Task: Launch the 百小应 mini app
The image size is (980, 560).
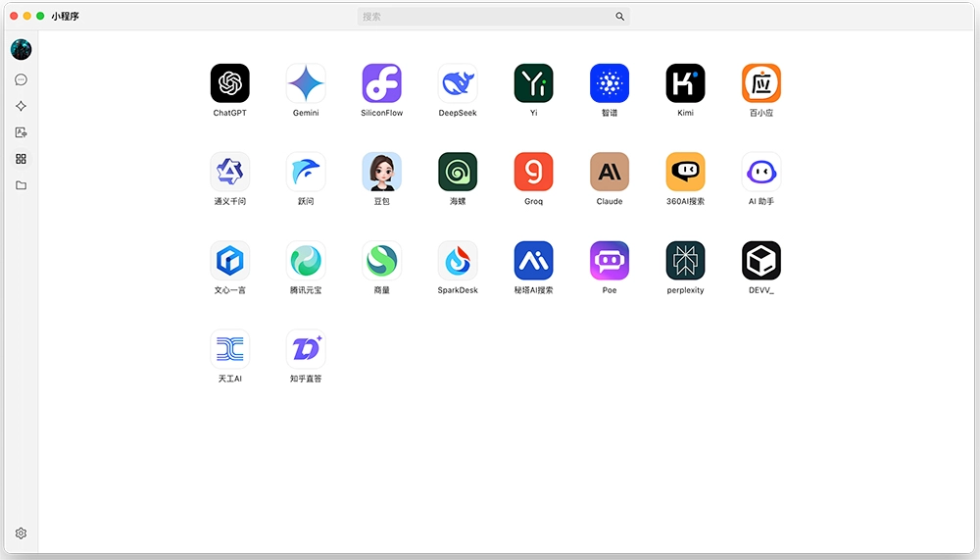Action: (x=761, y=83)
